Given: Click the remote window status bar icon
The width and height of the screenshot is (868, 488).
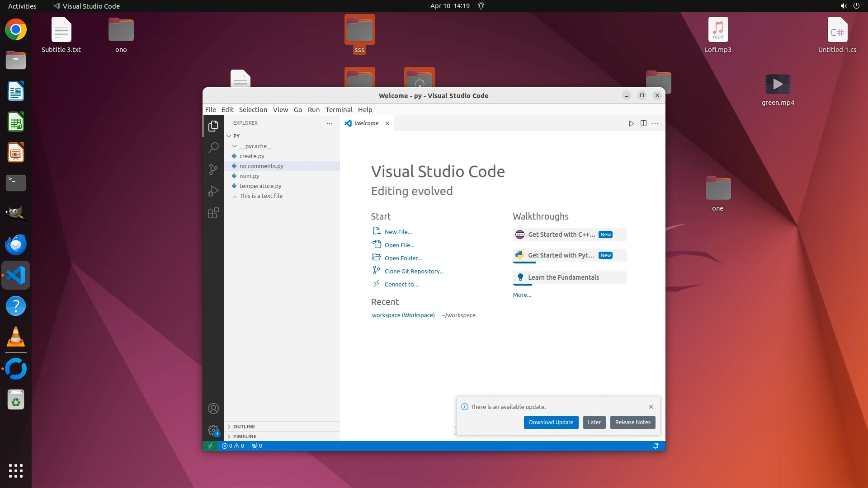Looking at the screenshot, I should (210, 446).
